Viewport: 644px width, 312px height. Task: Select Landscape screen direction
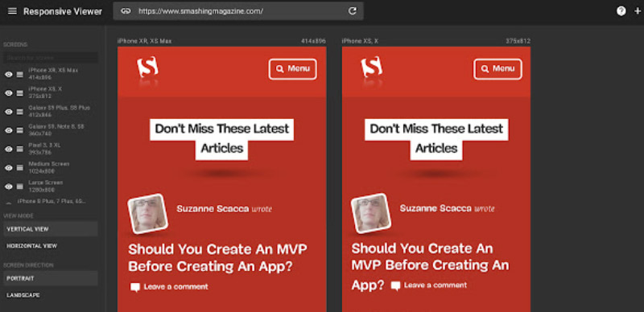(x=51, y=295)
